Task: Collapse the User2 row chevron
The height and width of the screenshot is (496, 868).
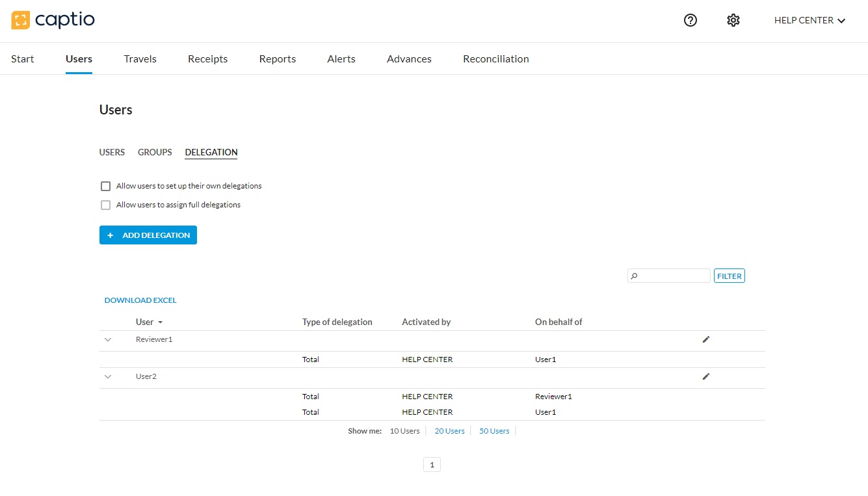Action: tap(108, 376)
